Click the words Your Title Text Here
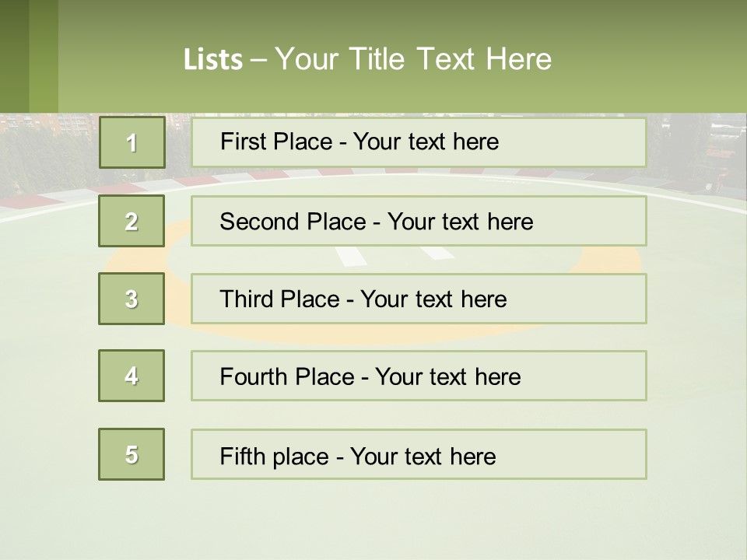 pyautogui.click(x=413, y=59)
